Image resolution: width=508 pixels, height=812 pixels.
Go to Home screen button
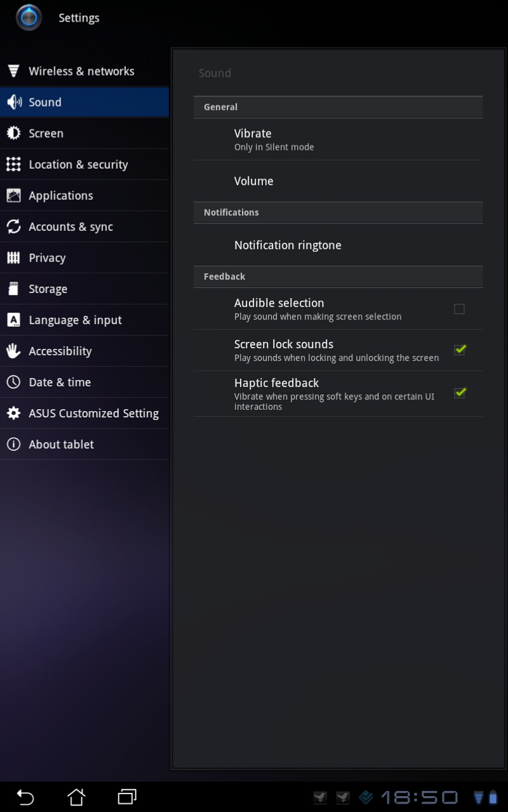click(76, 797)
